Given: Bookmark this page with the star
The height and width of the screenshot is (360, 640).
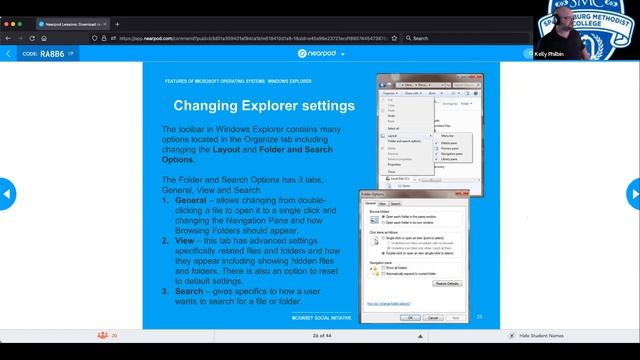Looking at the screenshot, I should (x=394, y=38).
